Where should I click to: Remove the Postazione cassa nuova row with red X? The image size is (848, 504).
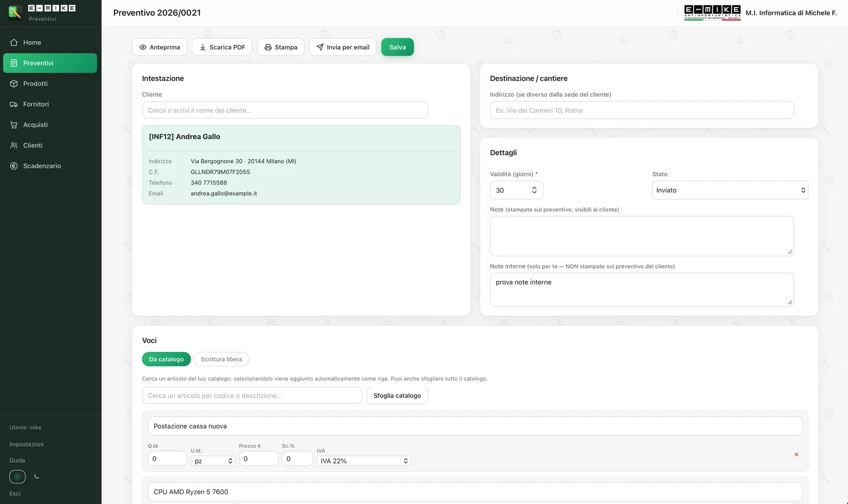796,455
